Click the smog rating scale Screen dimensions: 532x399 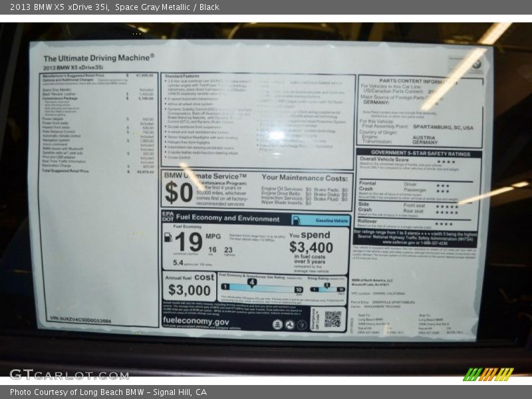tap(327, 289)
